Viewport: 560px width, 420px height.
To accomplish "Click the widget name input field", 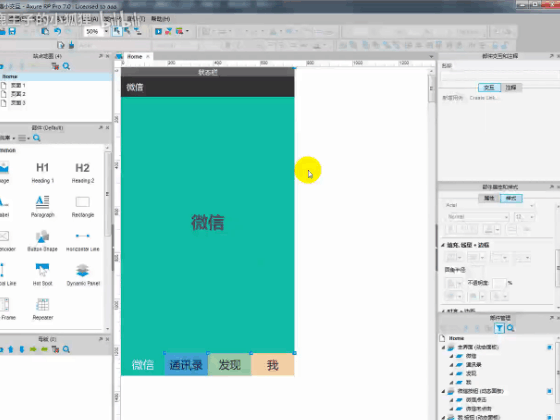I will tap(500, 76).
